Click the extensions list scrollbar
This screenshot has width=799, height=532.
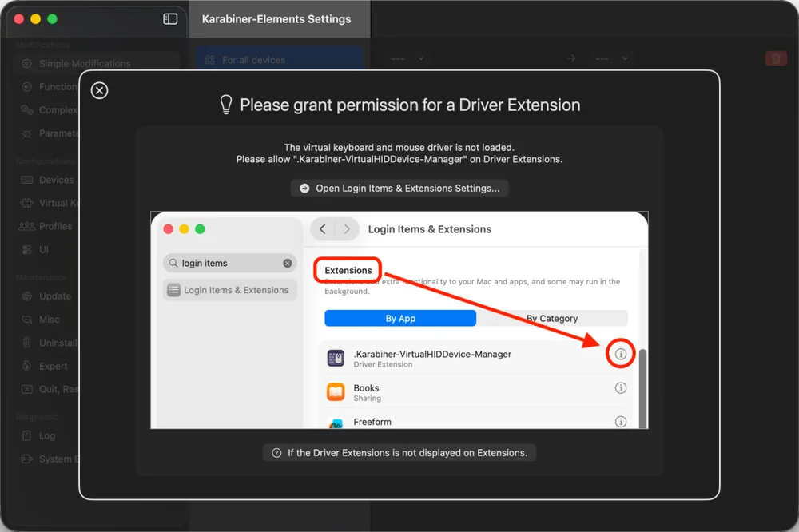(642, 389)
